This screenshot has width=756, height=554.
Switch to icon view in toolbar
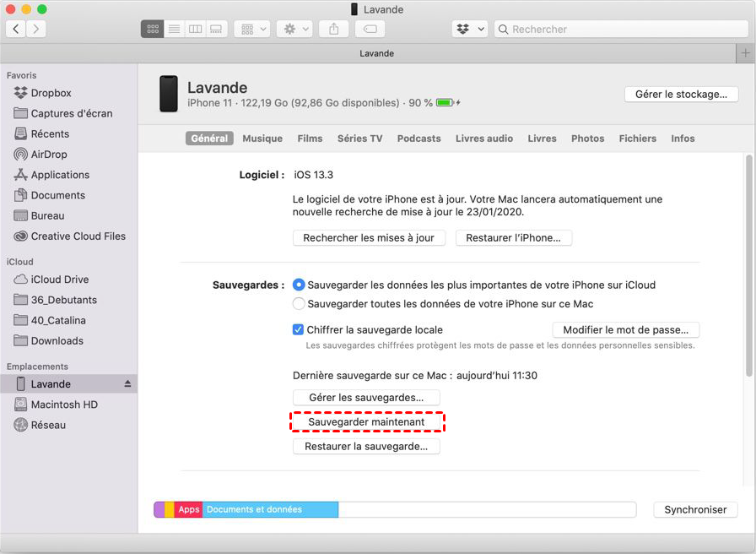(153, 29)
